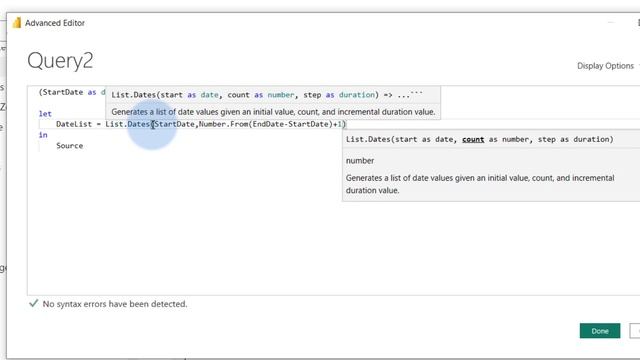Click the green checkmark syntax status icon

click(x=33, y=303)
